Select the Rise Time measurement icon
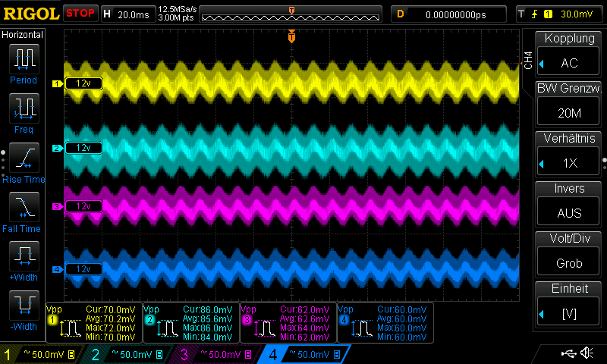This screenshot has height=364, width=607. (x=24, y=158)
